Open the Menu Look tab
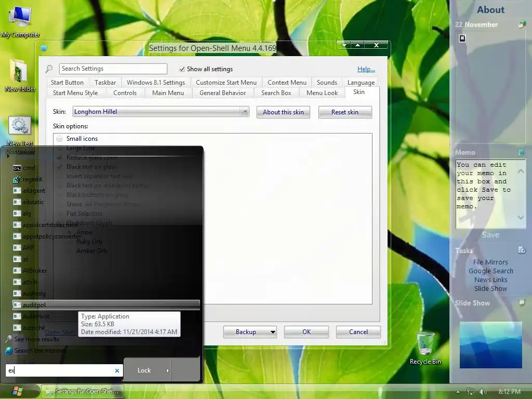Image resolution: width=532 pixels, height=399 pixels. pyautogui.click(x=322, y=93)
